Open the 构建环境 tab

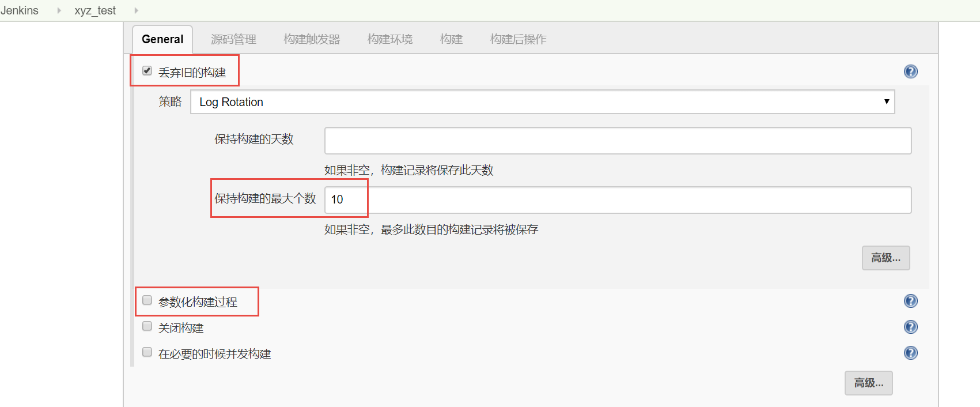click(390, 39)
